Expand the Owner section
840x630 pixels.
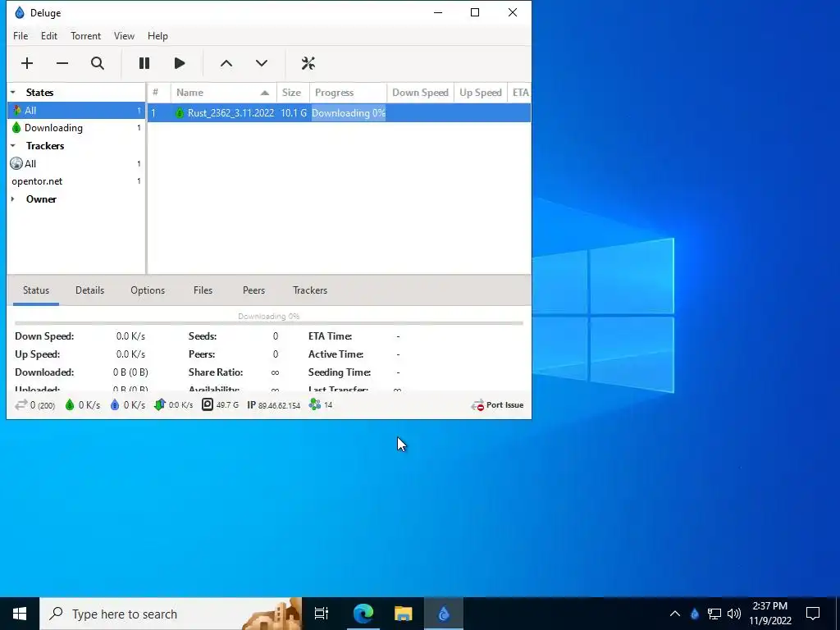pos(13,199)
